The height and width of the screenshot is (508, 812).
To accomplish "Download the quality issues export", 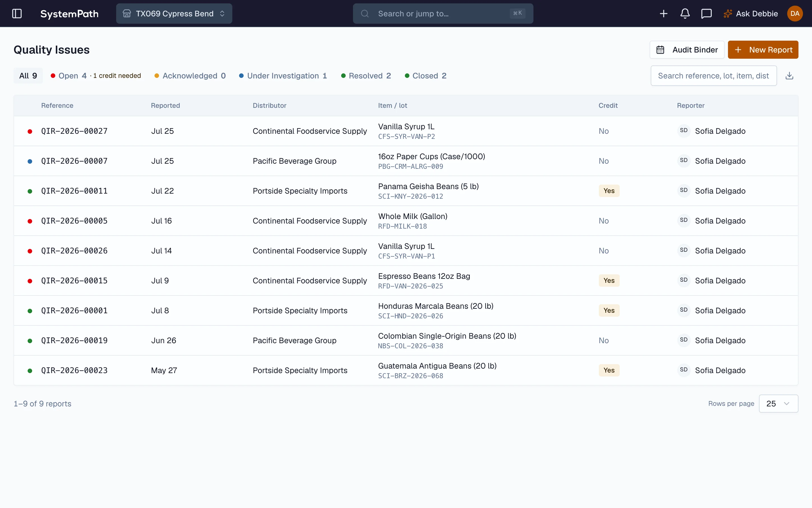I will point(789,76).
